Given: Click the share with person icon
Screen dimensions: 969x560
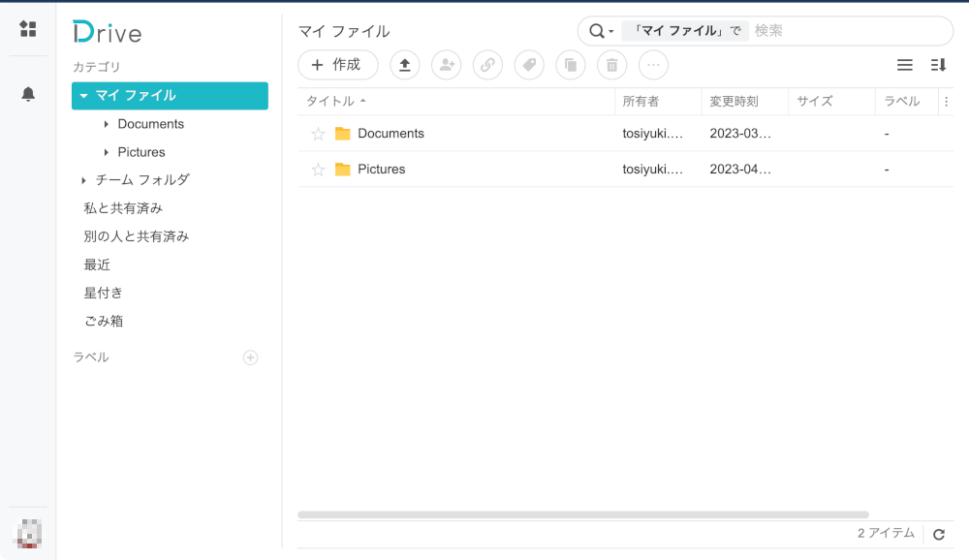Looking at the screenshot, I should pyautogui.click(x=446, y=65).
